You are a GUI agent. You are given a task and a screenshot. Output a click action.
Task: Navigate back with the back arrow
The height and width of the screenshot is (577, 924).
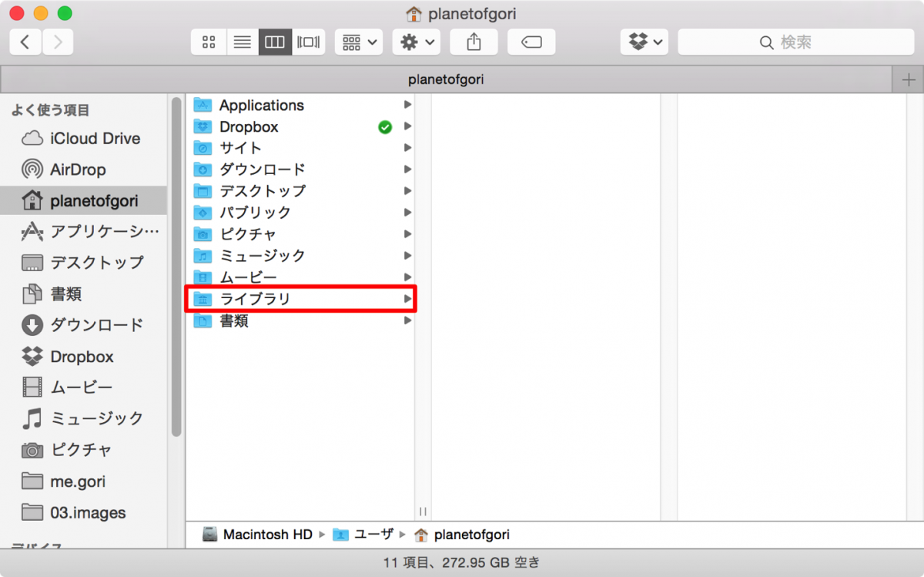25,42
